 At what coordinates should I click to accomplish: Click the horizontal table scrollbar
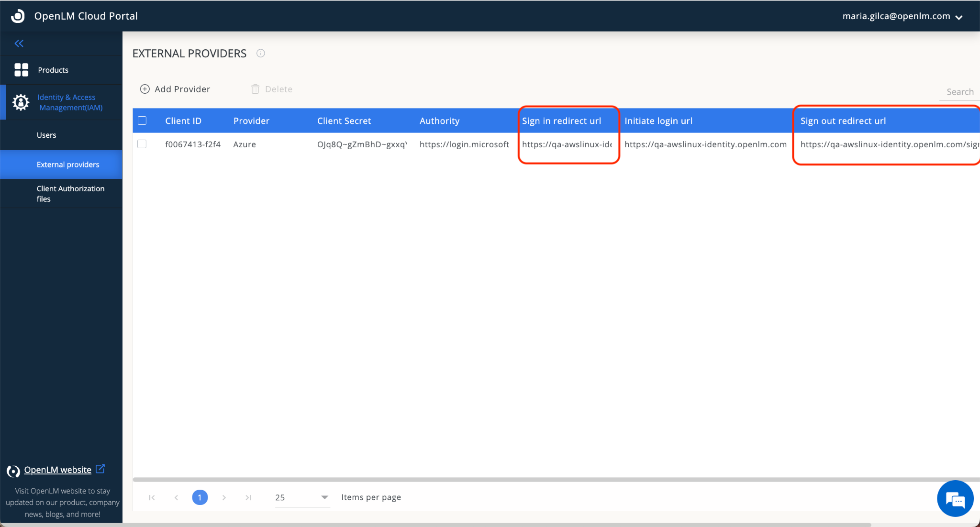[555, 479]
